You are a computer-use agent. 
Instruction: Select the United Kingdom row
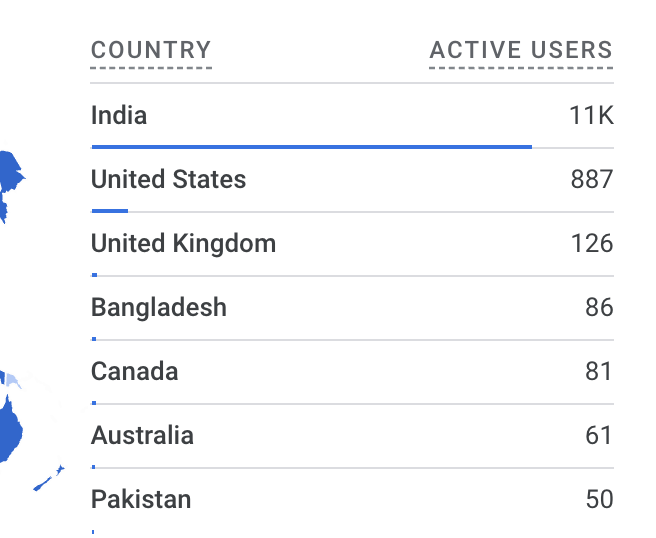point(183,244)
